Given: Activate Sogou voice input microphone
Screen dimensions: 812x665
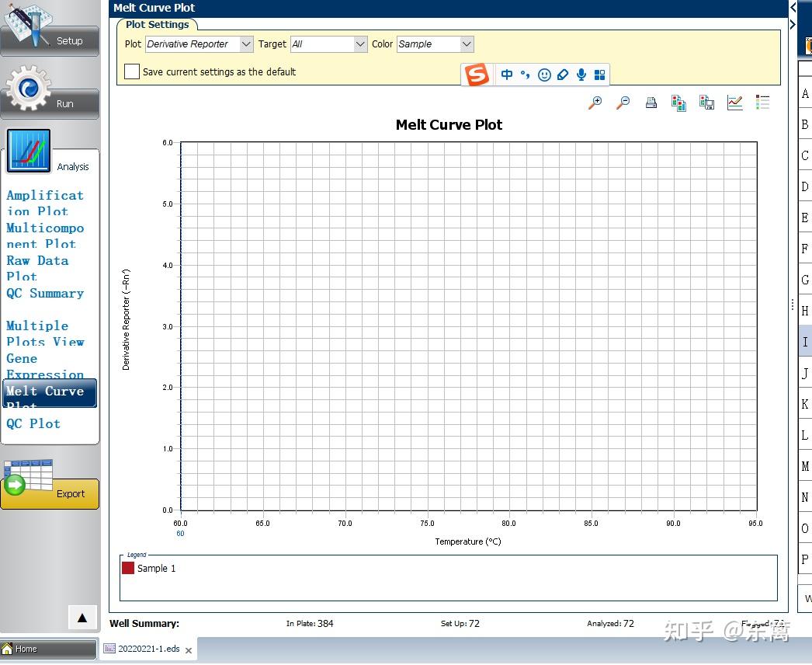Looking at the screenshot, I should (581, 75).
